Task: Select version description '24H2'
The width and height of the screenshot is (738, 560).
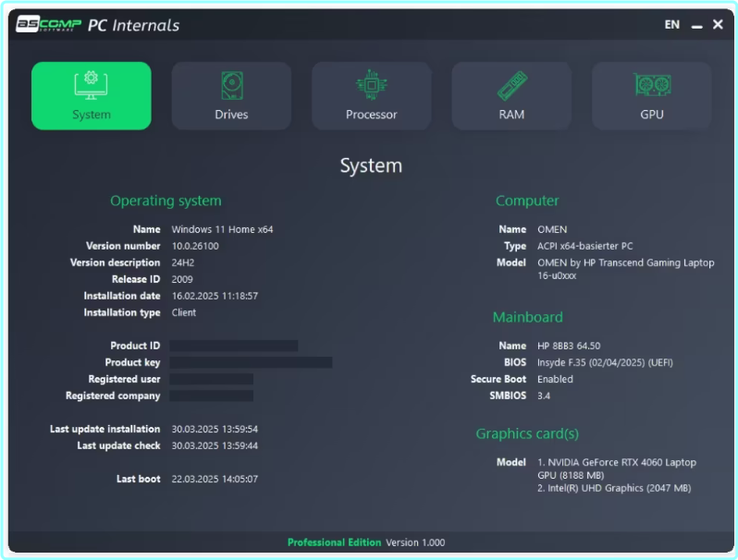Action: coord(182,262)
